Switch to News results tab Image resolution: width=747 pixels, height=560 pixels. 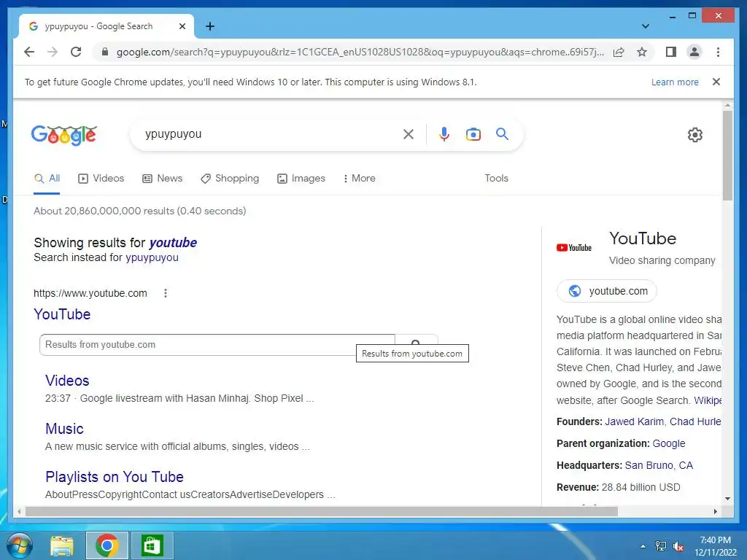tap(163, 179)
